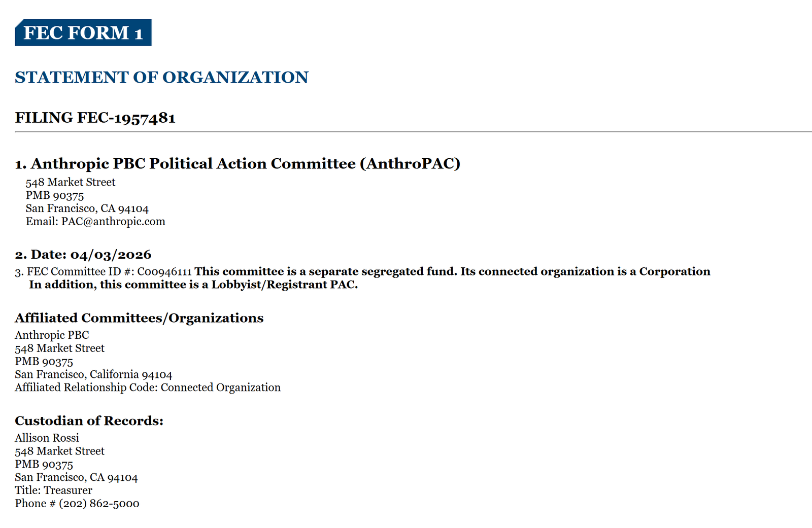Click committee's 548 Market Street address line
The height and width of the screenshot is (528, 812).
click(x=71, y=182)
